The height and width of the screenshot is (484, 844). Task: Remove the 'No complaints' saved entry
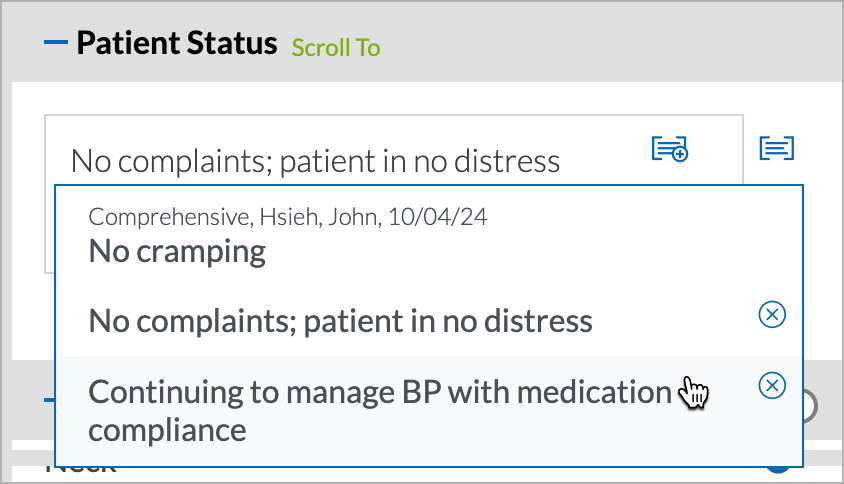tap(772, 314)
